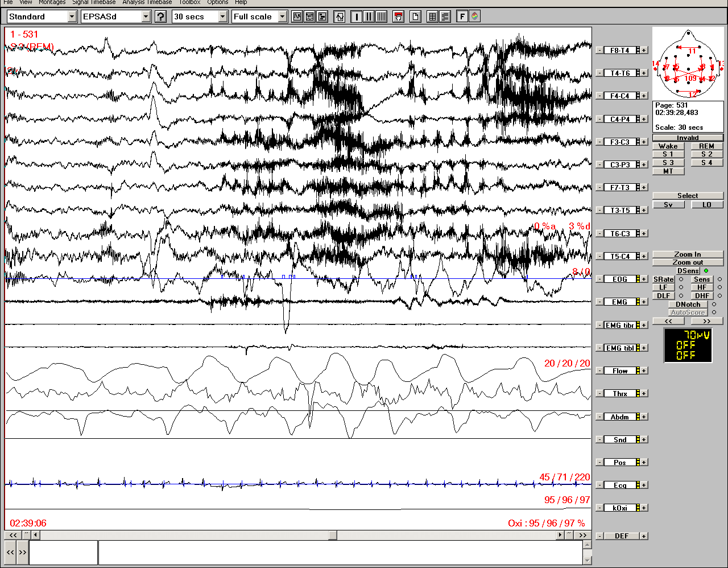Open the EPSASd dropdown

(146, 17)
